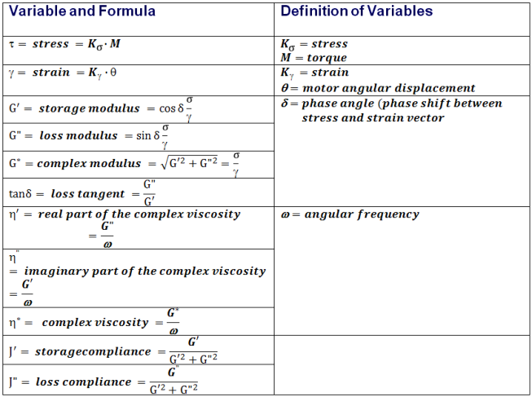532x397 pixels.
Task: Click the 'Variable and Formula' column header
Action: point(82,11)
